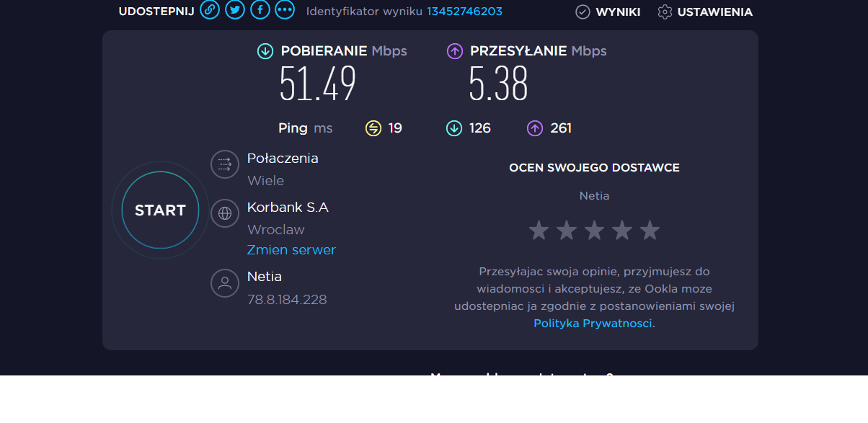The height and width of the screenshot is (423, 868).
Task: Share result on Twitter
Action: (235, 10)
